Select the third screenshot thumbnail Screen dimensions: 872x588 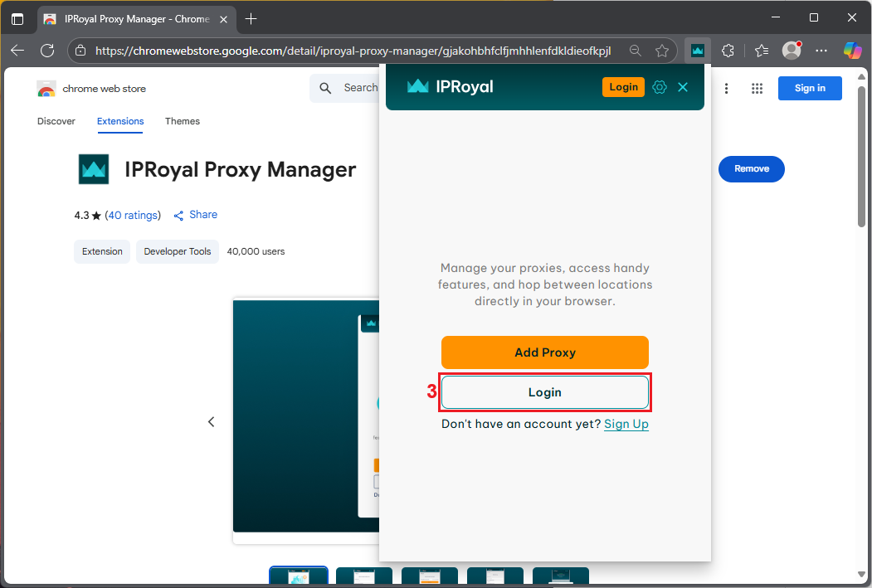430,576
